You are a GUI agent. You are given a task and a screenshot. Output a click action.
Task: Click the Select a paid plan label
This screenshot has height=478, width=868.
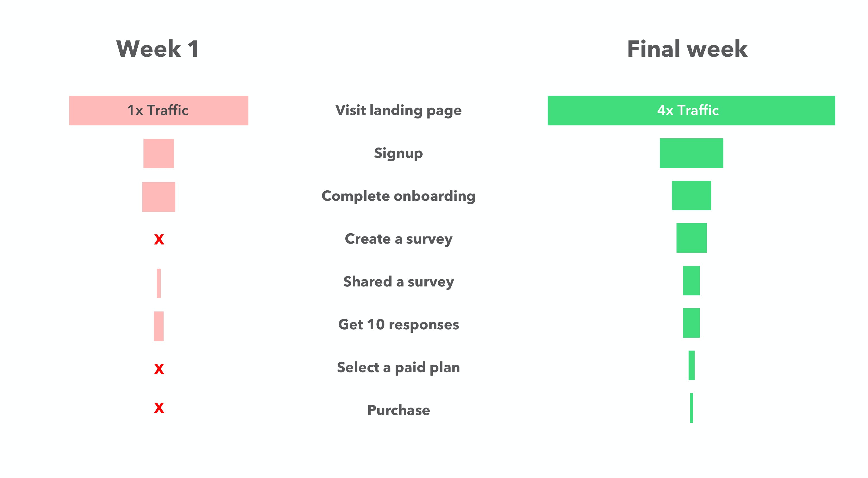[x=398, y=368]
